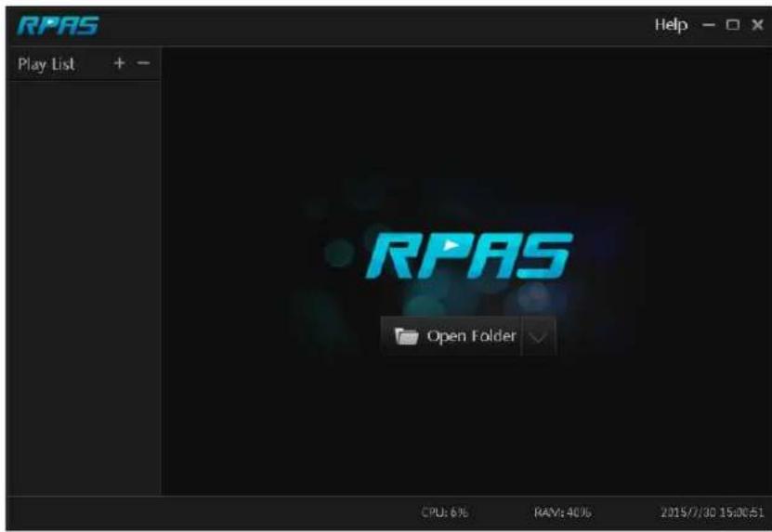Click the RAM usage status text
772x532 pixels.
click(x=562, y=513)
